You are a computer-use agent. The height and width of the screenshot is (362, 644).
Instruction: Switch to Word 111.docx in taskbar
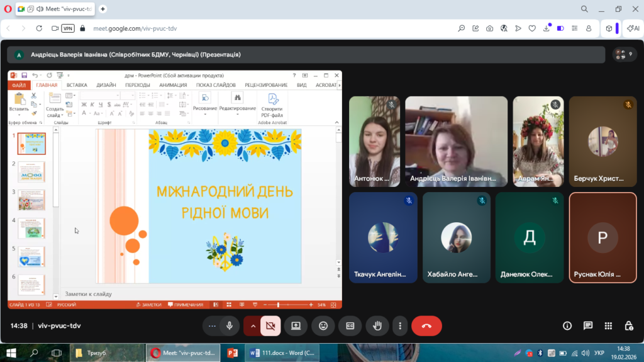coord(282,353)
